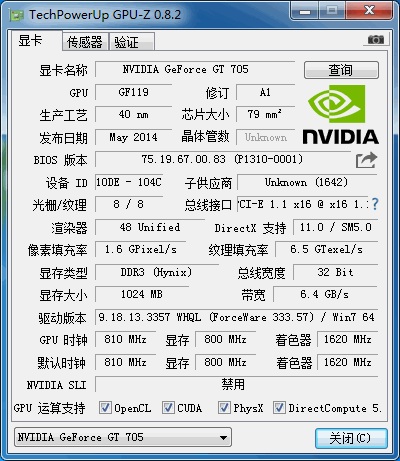Image resolution: width=400 pixels, height=461 pixels.
Task: Click the 渲染器 field 48 Unified
Action: point(150,227)
